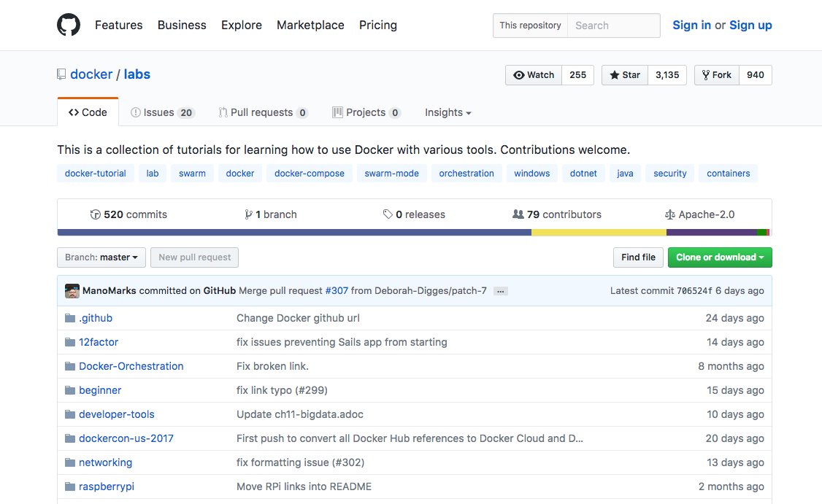
Task: Select the orchestration topic tag
Action: pyautogui.click(x=466, y=174)
